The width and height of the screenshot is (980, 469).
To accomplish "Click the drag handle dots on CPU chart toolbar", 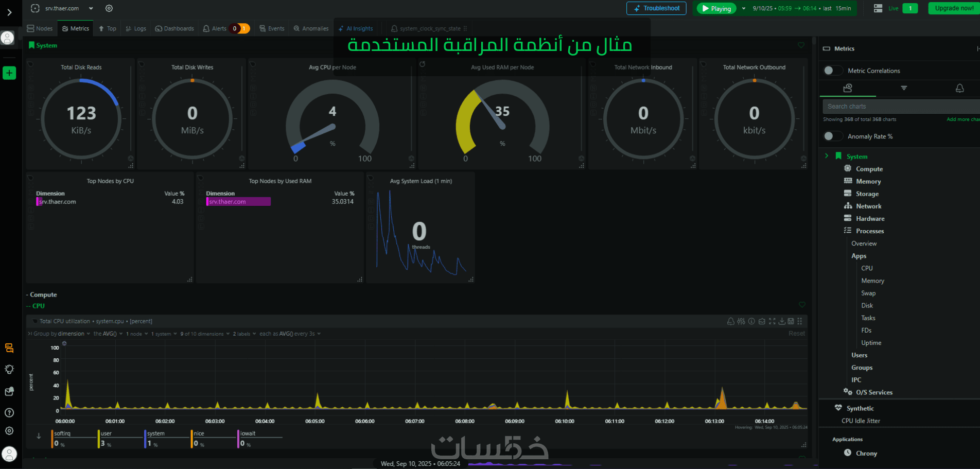I will [x=800, y=321].
